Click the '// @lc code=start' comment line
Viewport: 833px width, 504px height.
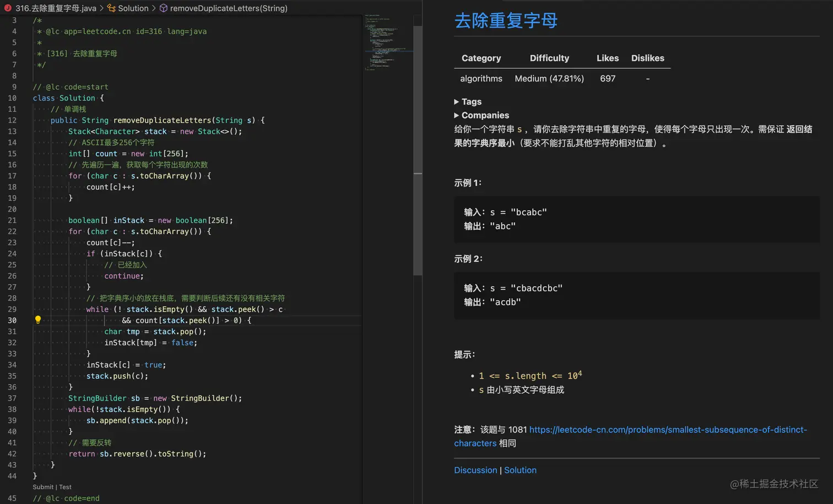[x=71, y=87]
